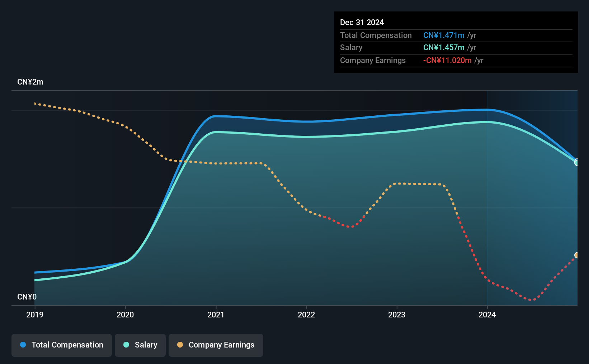Click the orange Company Earnings legend dot
This screenshot has width=589, height=364.
180,345
